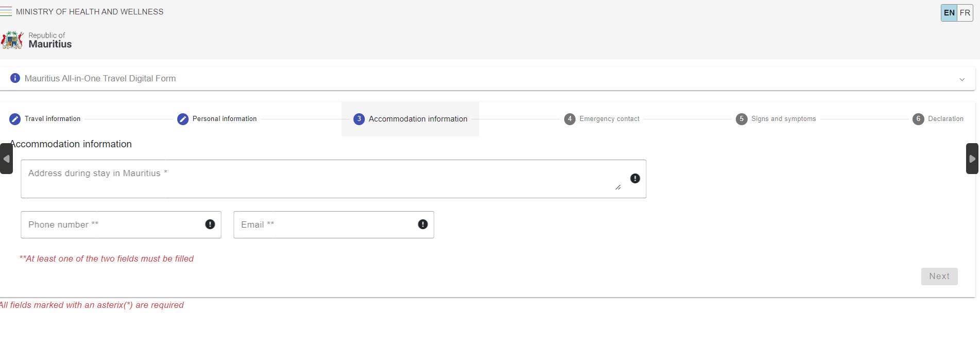Click the Personal information pencil edit icon
Viewport: 980px width, 363px height.
(183, 119)
